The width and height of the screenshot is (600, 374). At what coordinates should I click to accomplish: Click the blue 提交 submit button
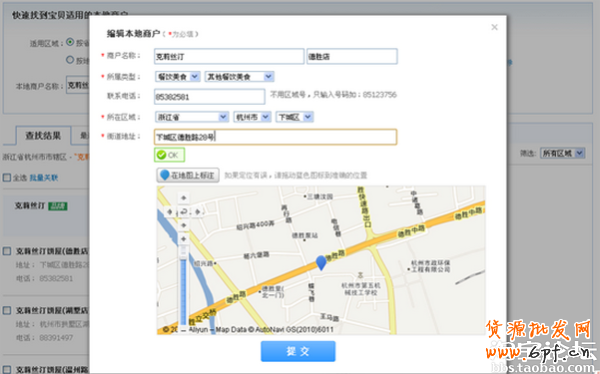coord(298,351)
